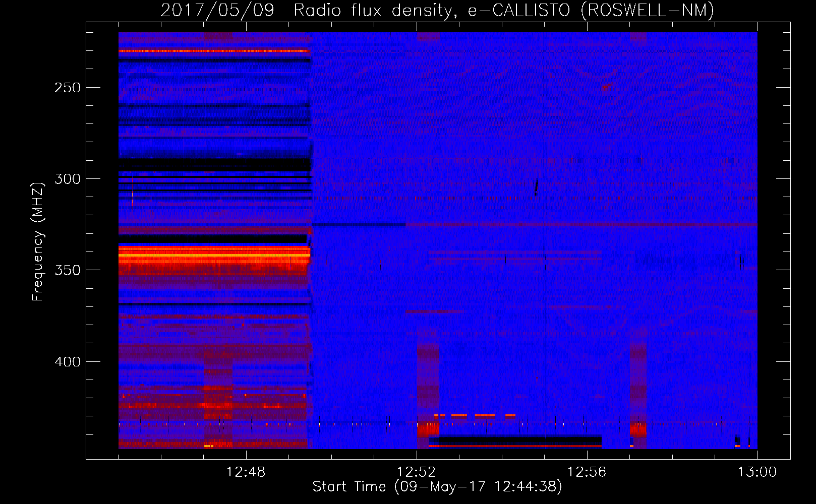The image size is (816, 504).
Task: Click the 12:48 time tick label
Action: (x=246, y=472)
